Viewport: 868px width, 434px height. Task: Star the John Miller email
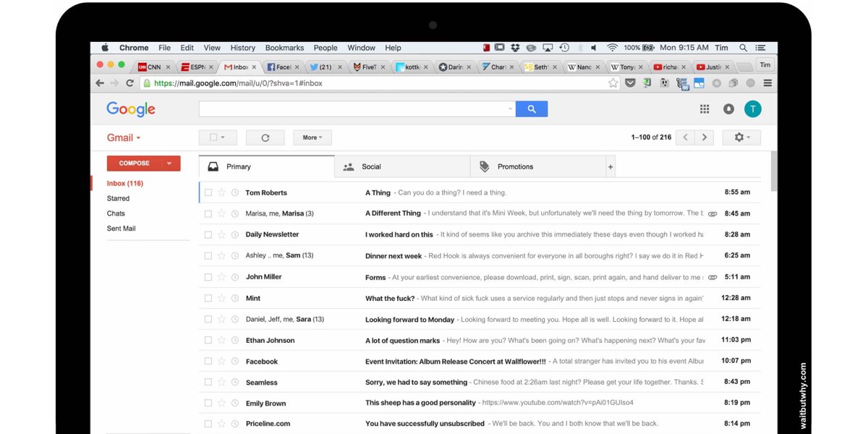[221, 277]
